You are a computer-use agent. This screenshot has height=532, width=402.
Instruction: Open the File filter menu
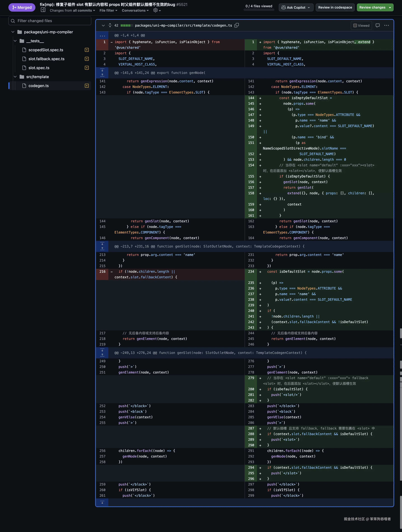108,10
